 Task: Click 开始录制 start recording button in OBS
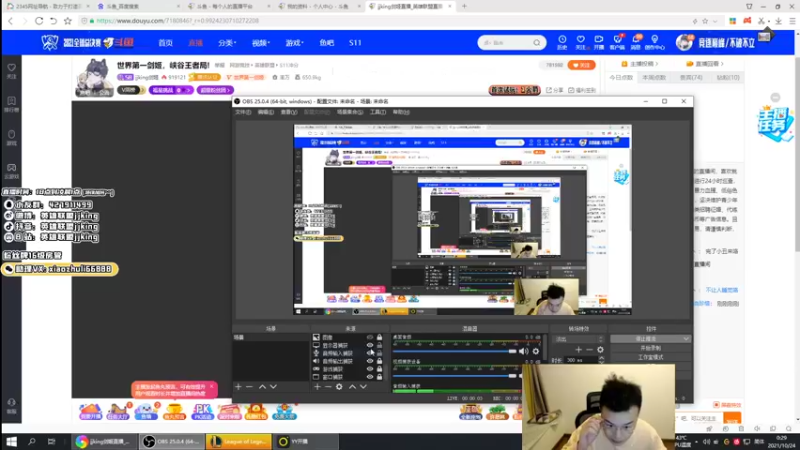click(x=651, y=348)
